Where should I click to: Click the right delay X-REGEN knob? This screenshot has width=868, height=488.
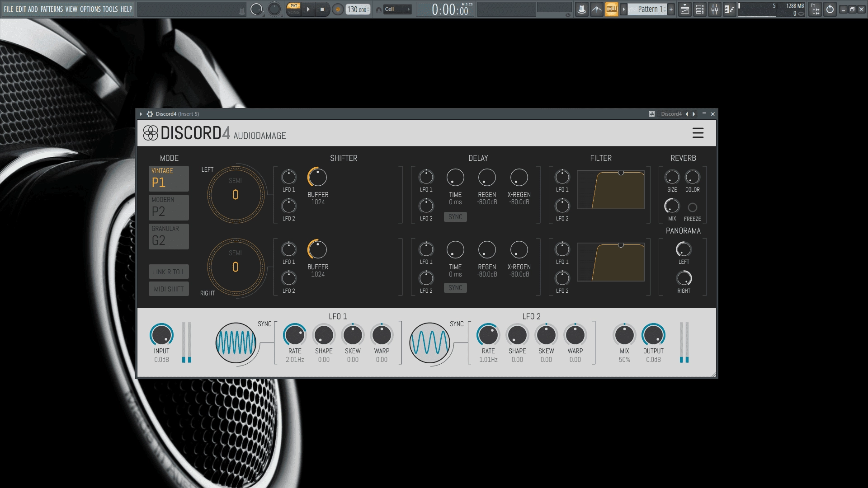click(x=519, y=249)
